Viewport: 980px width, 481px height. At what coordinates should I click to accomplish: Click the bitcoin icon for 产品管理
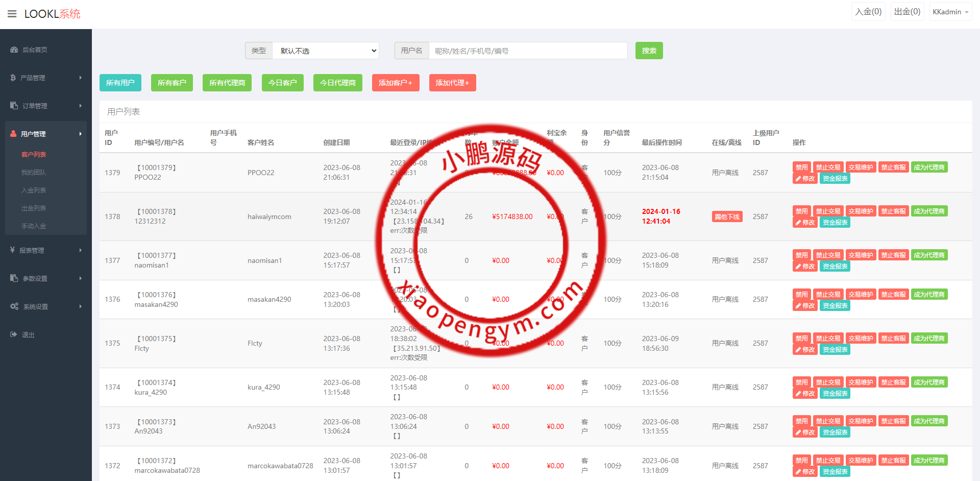pos(13,78)
